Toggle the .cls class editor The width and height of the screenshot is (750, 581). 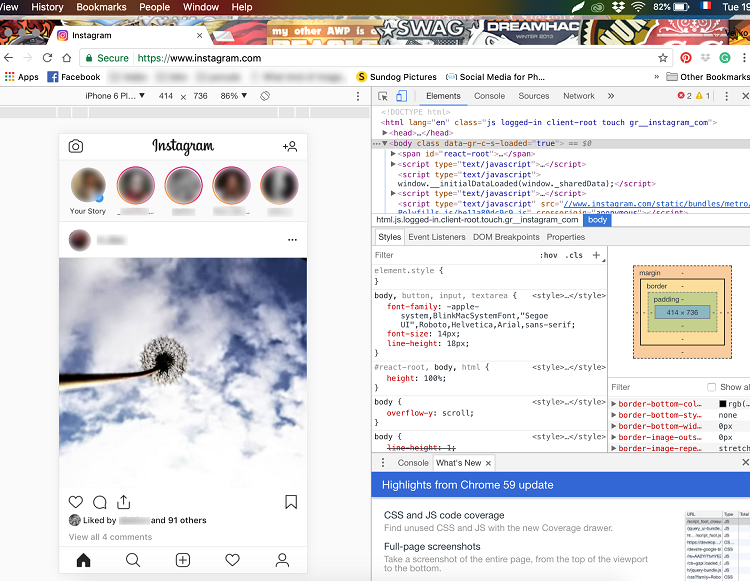pos(574,255)
